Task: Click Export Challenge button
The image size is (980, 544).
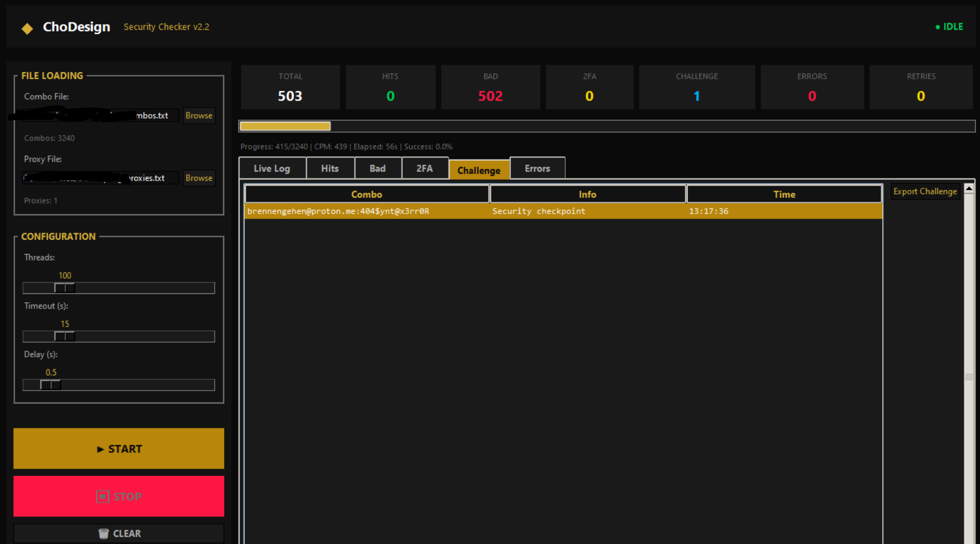Action: (x=925, y=191)
